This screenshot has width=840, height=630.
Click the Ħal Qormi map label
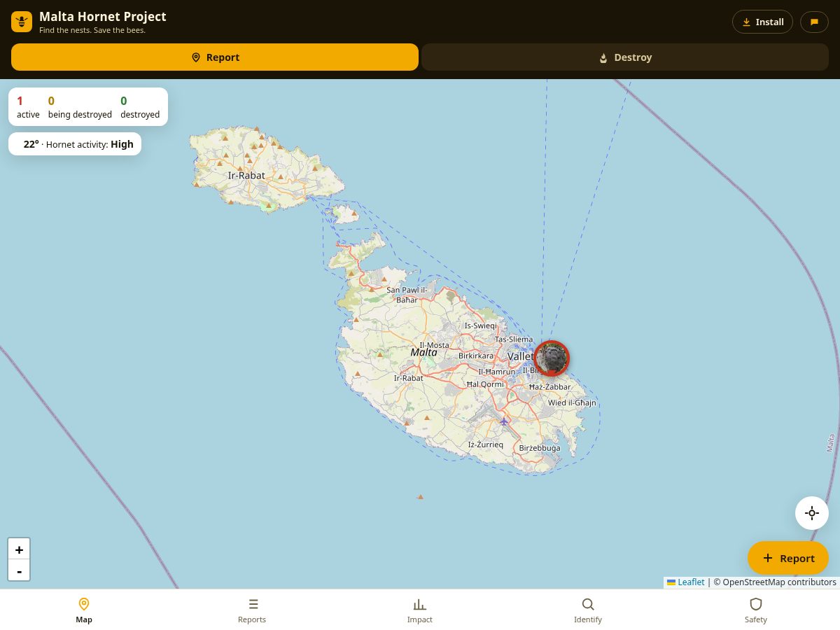coord(485,384)
